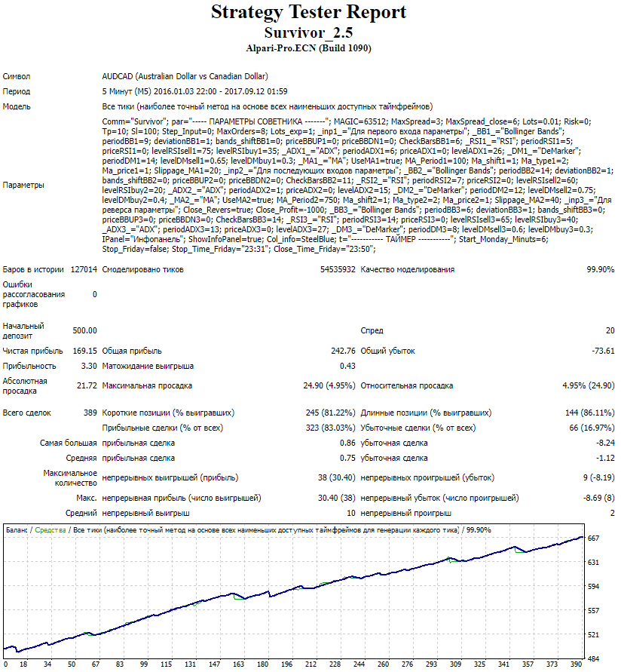Select short positions value 245 (81.22%)
Viewport: 621px width, 672px height.
pyautogui.click(x=331, y=413)
